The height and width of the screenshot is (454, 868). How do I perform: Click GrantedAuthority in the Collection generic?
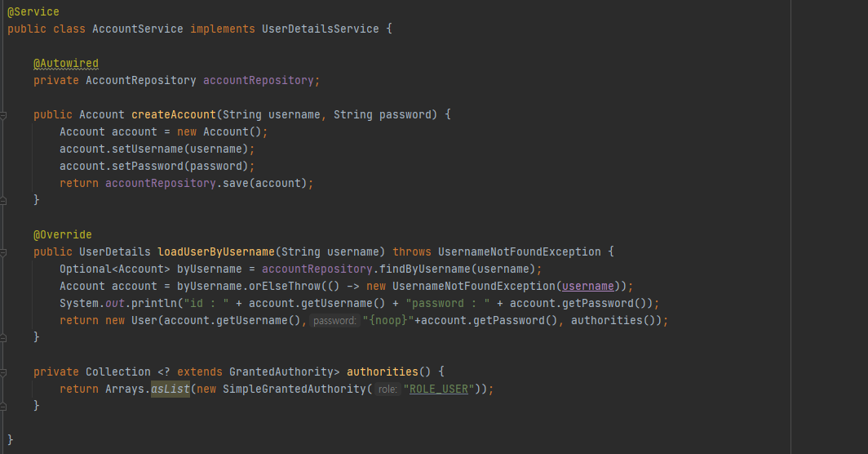281,372
